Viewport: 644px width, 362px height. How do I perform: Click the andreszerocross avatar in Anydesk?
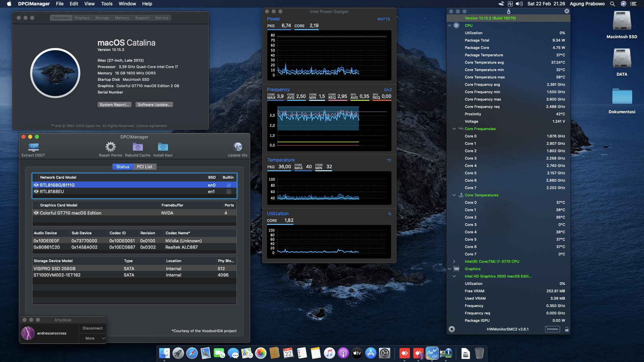[x=28, y=333]
